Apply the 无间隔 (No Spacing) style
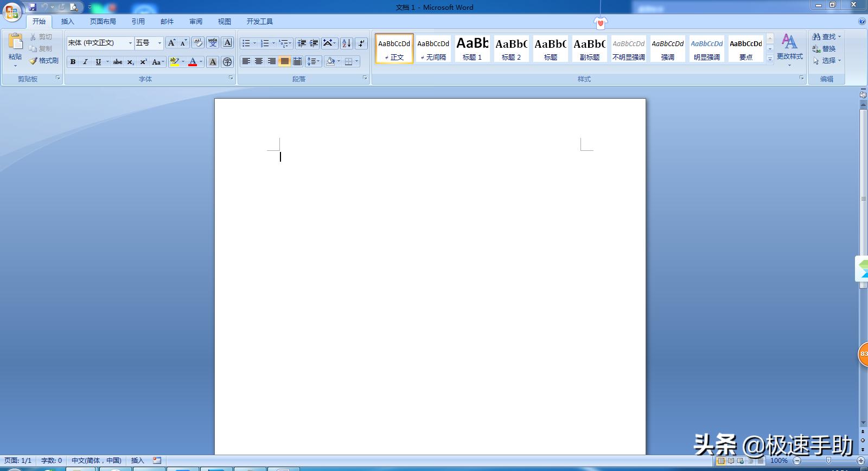The image size is (868, 471). [433, 48]
